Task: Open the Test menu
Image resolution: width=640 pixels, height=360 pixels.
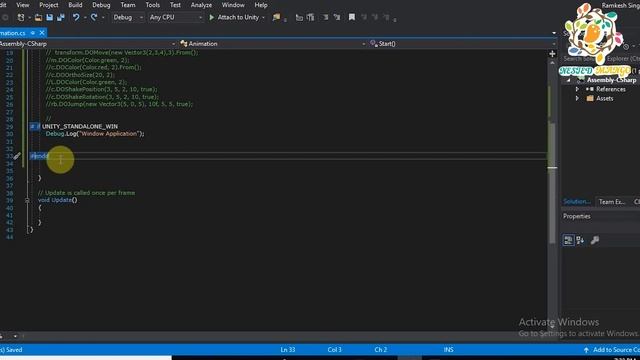Action: tap(175, 5)
